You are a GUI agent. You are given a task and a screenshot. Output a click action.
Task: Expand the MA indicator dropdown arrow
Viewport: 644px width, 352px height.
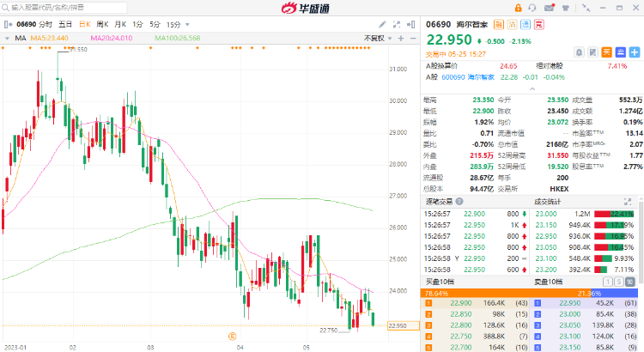point(7,38)
